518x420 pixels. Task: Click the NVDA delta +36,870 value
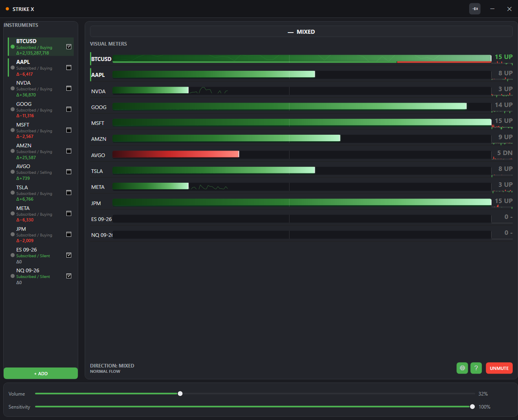(x=26, y=95)
